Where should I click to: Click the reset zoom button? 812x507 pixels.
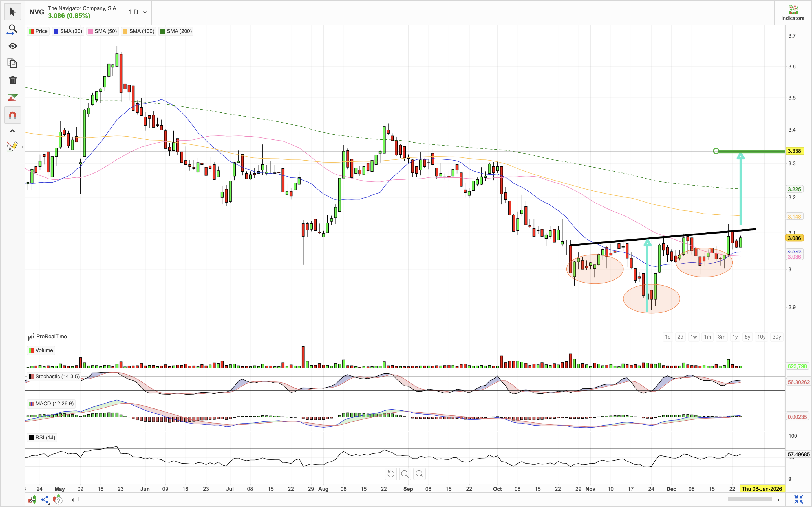(390, 474)
